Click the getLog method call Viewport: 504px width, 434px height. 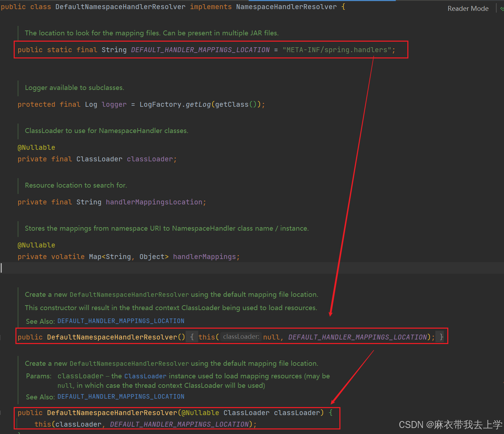198,104
